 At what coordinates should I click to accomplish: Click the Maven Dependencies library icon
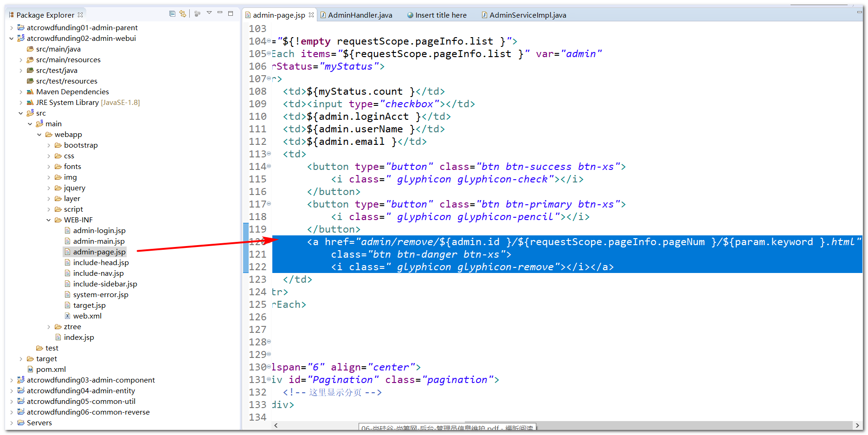click(30, 92)
